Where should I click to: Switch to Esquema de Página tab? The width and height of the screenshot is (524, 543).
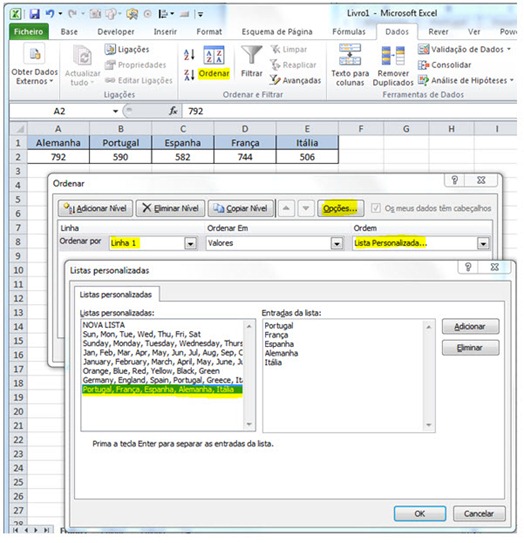pyautogui.click(x=277, y=32)
